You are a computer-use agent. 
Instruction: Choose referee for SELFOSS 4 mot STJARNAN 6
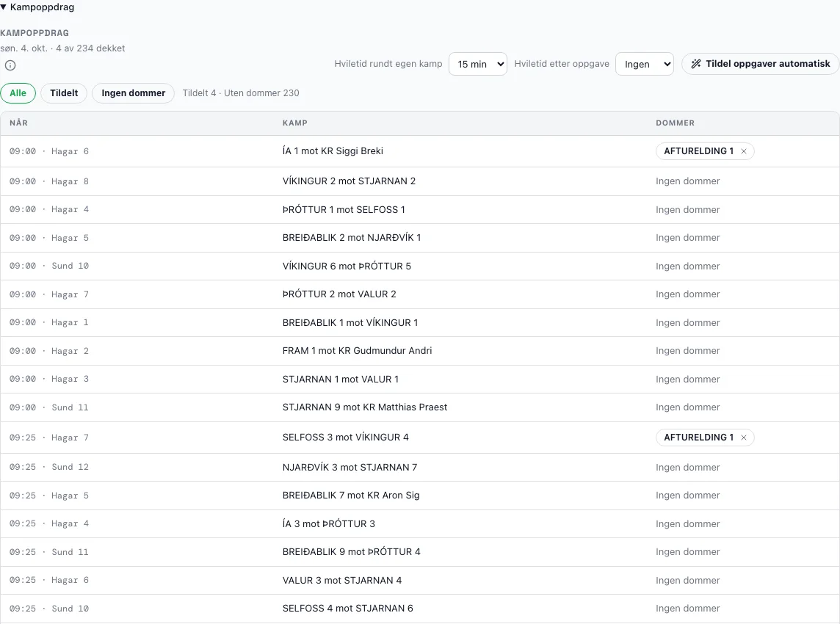click(x=688, y=609)
